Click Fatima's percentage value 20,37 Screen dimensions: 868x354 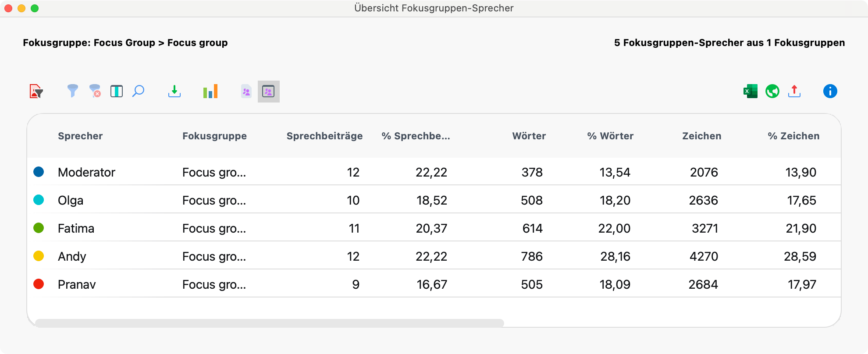pyautogui.click(x=431, y=228)
